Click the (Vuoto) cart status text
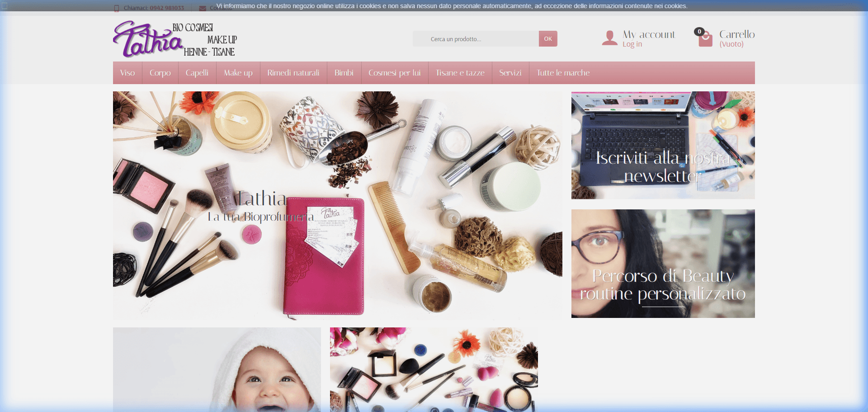 tap(731, 44)
